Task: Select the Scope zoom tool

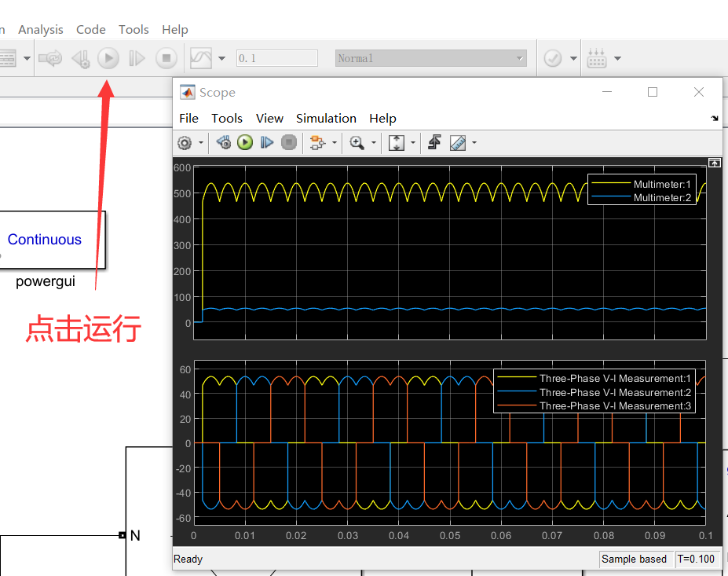Action: [x=357, y=142]
